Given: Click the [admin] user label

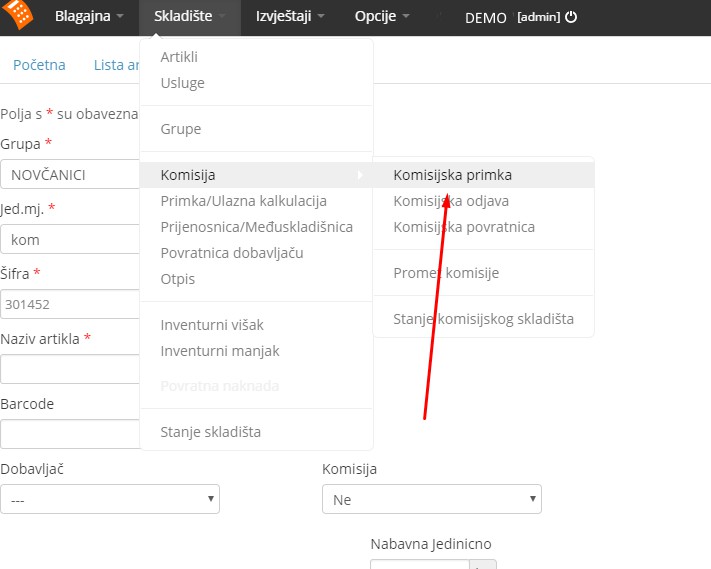Looking at the screenshot, I should point(539,17).
